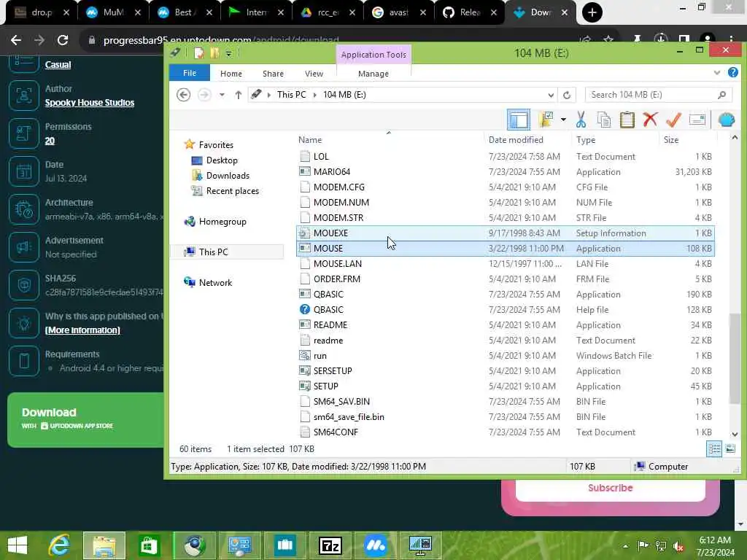Image resolution: width=747 pixels, height=560 pixels.
Task: Select the QBASIC help file row
Action: [505, 309]
